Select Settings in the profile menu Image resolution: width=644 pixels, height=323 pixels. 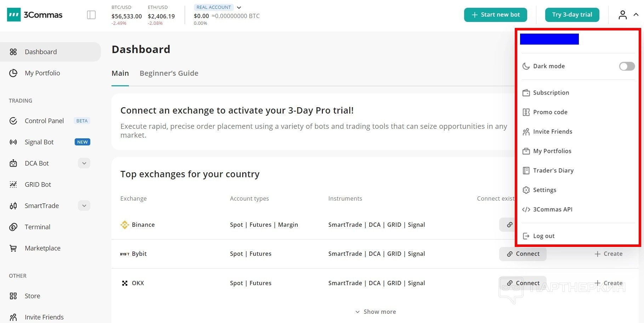pos(544,190)
